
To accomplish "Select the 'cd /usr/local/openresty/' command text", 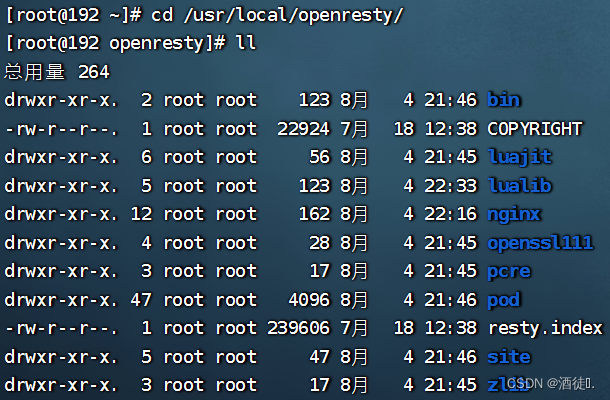I will (x=277, y=16).
